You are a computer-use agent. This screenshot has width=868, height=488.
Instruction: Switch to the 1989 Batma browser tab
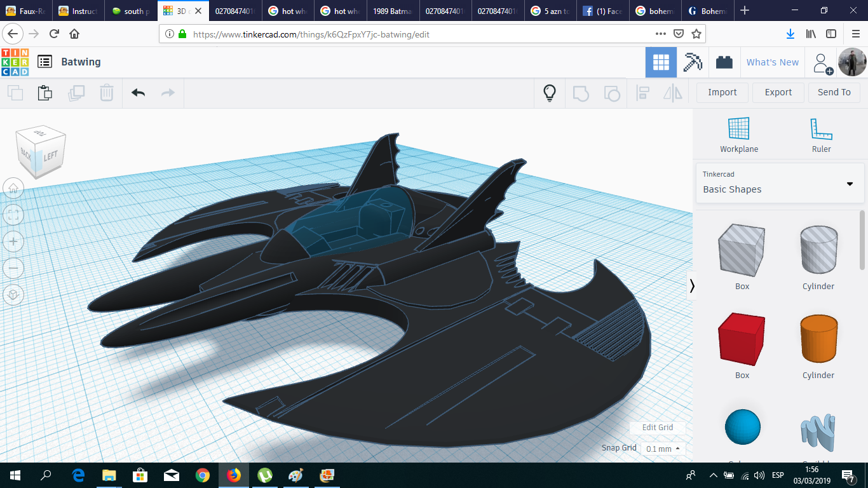393,11
